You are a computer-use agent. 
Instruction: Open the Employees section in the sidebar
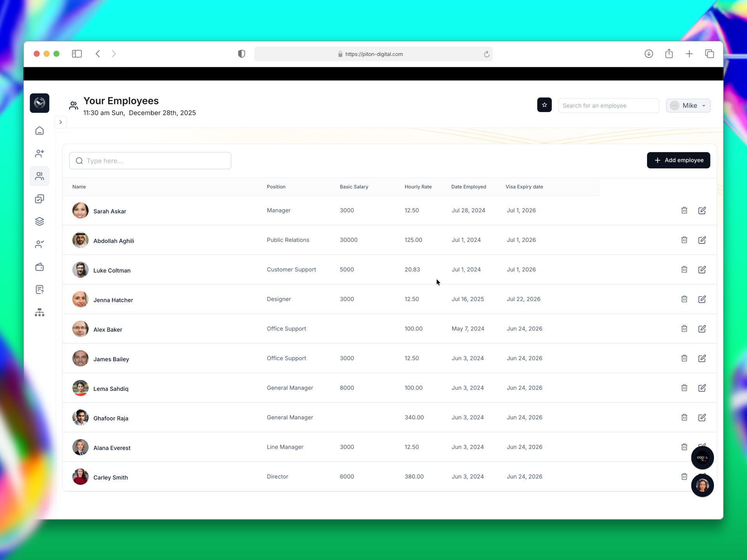pyautogui.click(x=40, y=176)
